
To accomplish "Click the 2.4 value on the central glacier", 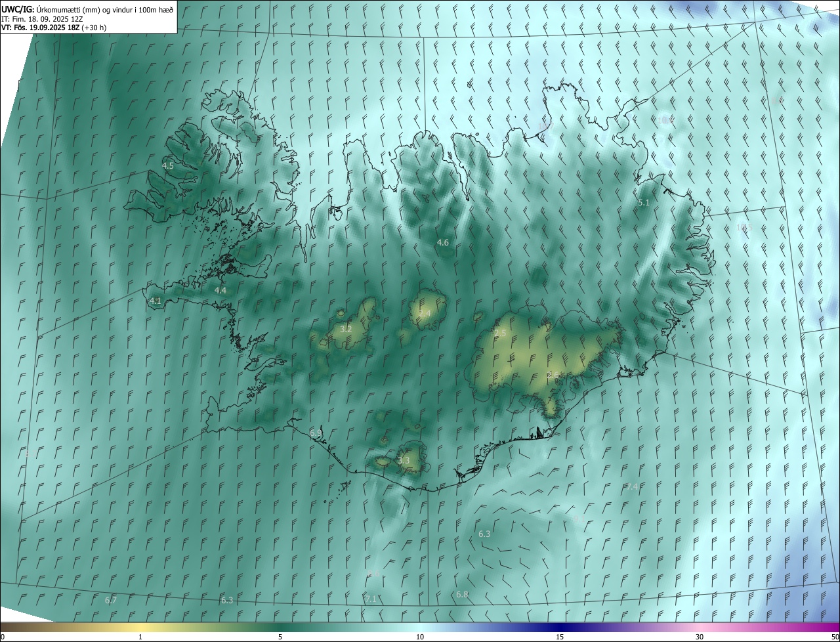I will (x=425, y=314).
